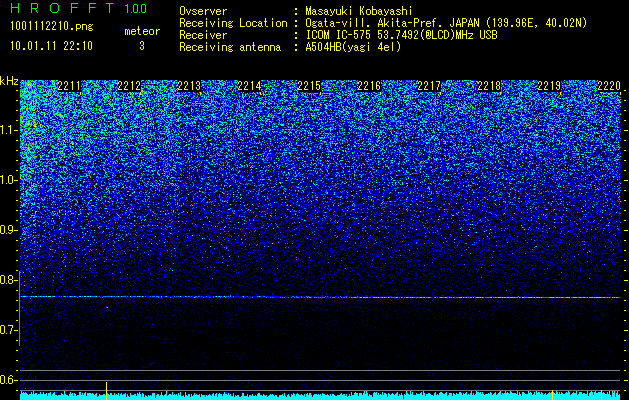The width and height of the screenshot is (629, 400).
Task: Click the 0.7 frequency axis label
Action: pos(8,330)
